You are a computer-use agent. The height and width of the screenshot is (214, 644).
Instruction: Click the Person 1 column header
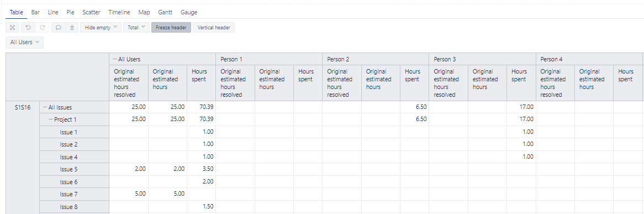point(269,59)
